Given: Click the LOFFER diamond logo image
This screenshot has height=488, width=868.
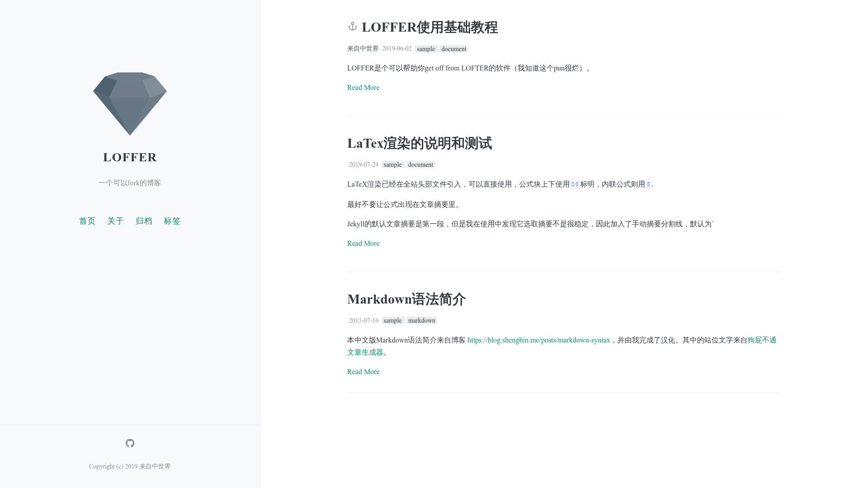Looking at the screenshot, I should (130, 104).
